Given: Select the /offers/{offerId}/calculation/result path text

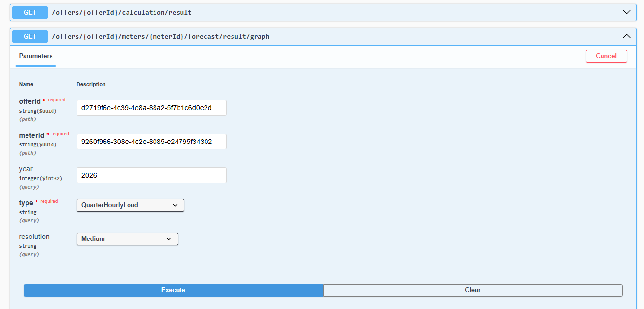Looking at the screenshot, I should pyautogui.click(x=122, y=12).
